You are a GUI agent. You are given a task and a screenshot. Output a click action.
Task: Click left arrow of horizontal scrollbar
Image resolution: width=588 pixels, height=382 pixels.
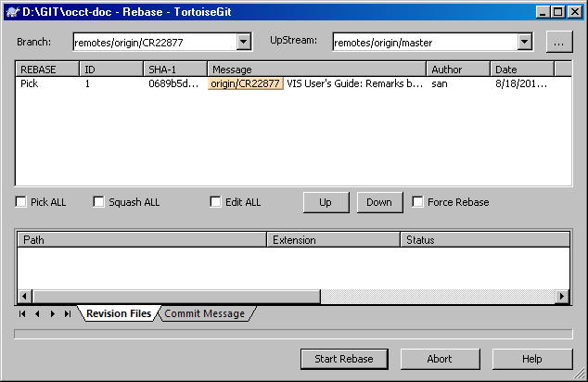point(24,296)
